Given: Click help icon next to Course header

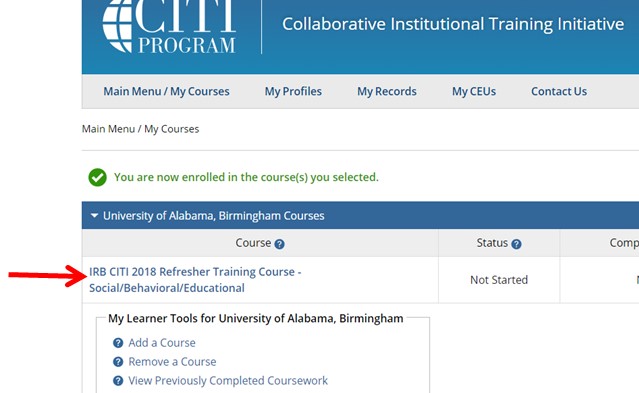Looking at the screenshot, I should click(x=279, y=244).
